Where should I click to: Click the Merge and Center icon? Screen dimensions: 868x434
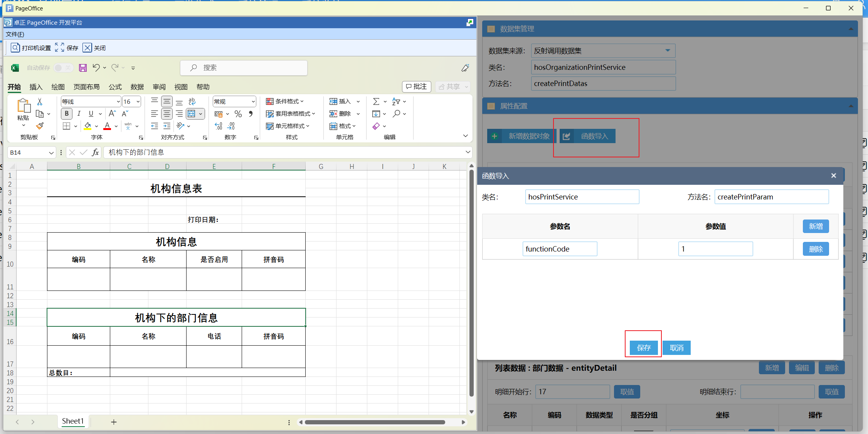tap(192, 113)
